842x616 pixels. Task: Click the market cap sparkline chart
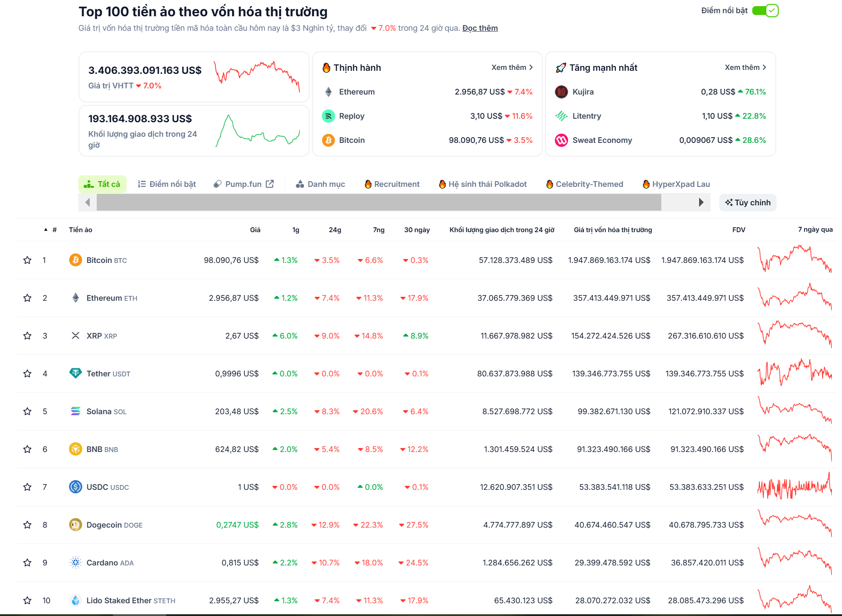[x=257, y=77]
